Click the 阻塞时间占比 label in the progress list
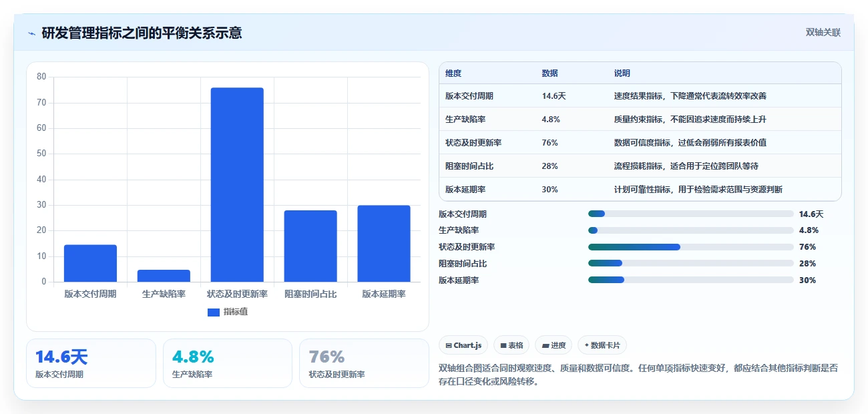Image resolution: width=868 pixels, height=414 pixels. click(463, 264)
